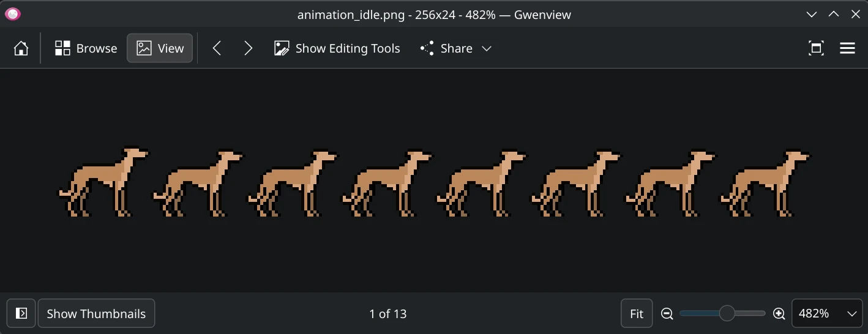Maximize the Gwenview window
This screenshot has height=334, width=868.
(x=834, y=14)
